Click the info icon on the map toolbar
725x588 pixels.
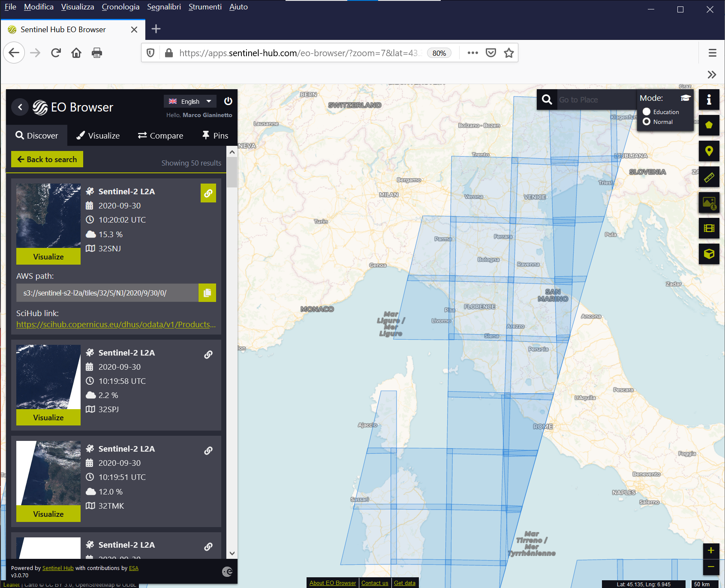pos(709,100)
